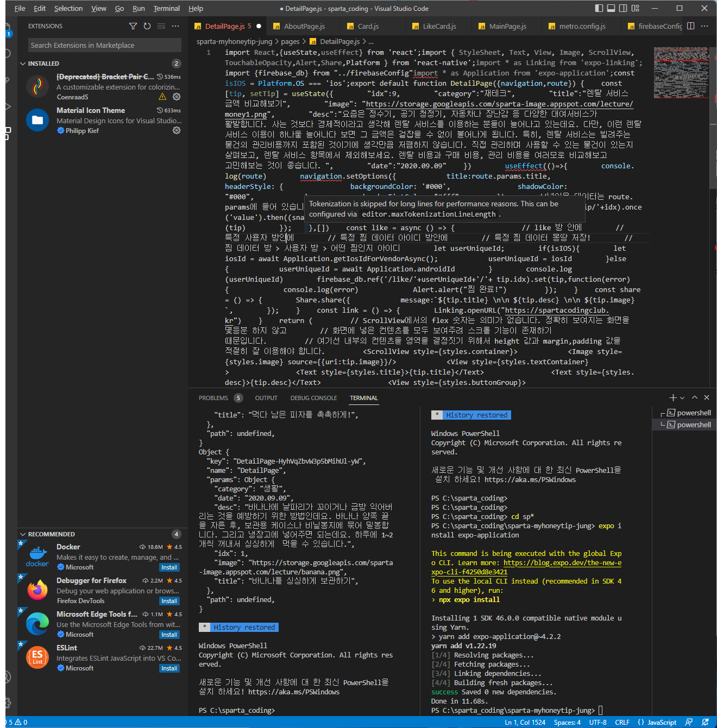
Task: Open notifications bell in status bar
Action: pyautogui.click(x=705, y=722)
